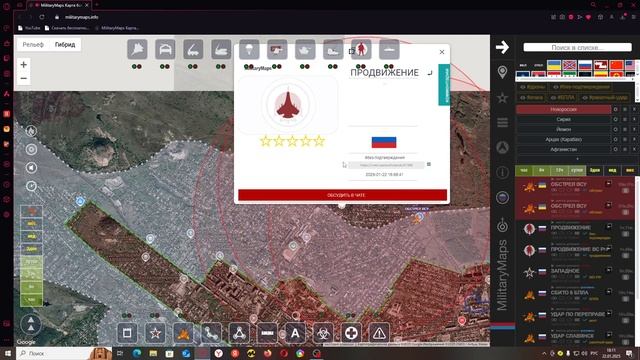This screenshot has height=360, width=640.
Task: Expand the second ОБСТРЕЛ ВСУ entry
Action: coord(609,205)
